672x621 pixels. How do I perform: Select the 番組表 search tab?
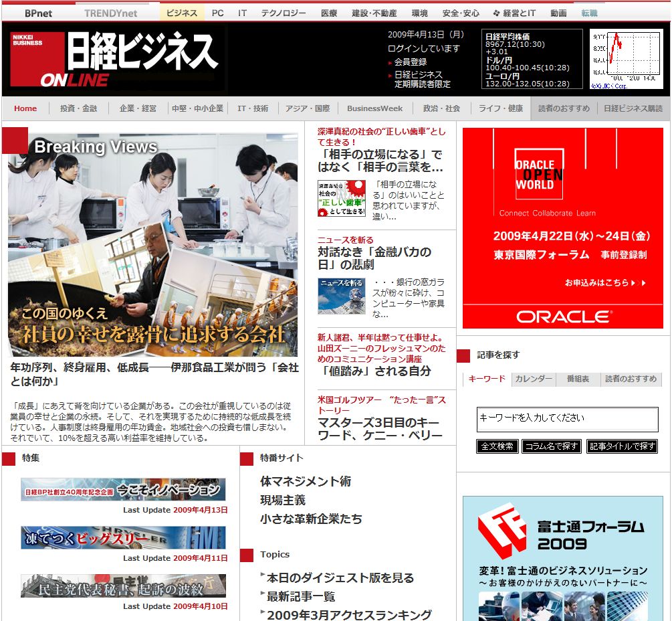578,379
